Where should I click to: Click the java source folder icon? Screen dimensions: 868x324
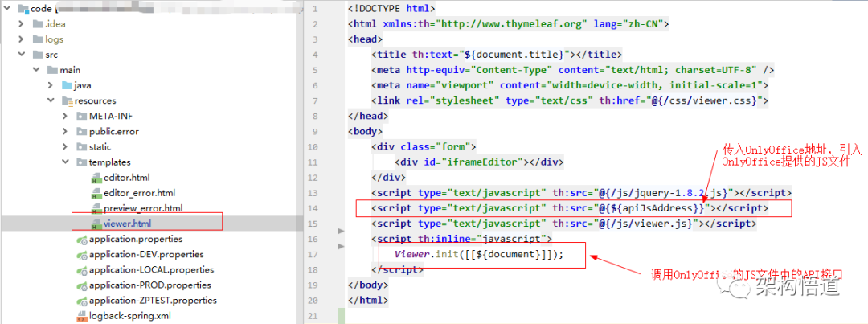pyautogui.click(x=67, y=85)
